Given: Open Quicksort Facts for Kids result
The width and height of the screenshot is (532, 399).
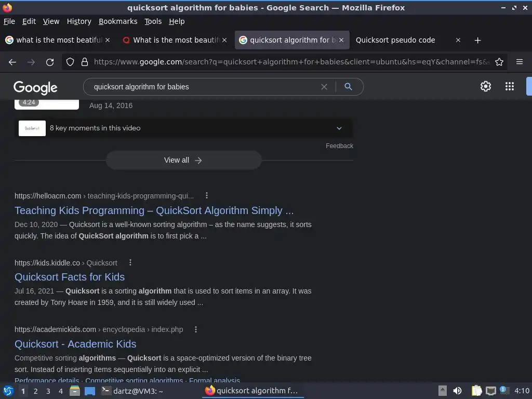Looking at the screenshot, I should [70, 277].
